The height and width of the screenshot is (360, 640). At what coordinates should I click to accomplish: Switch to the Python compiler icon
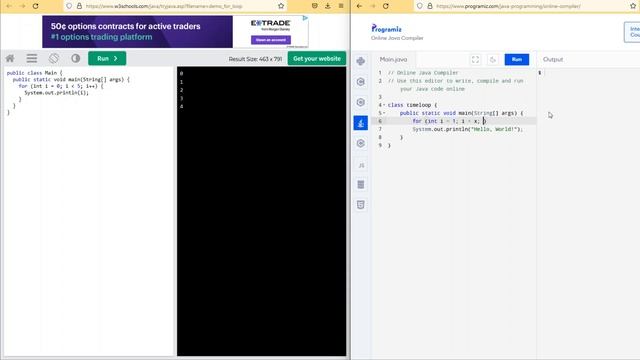(x=360, y=61)
